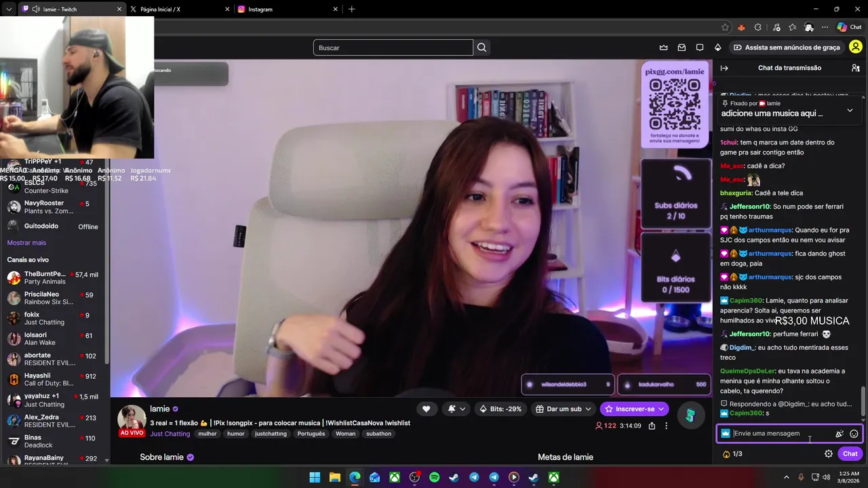Click the share stream icon

point(652,426)
